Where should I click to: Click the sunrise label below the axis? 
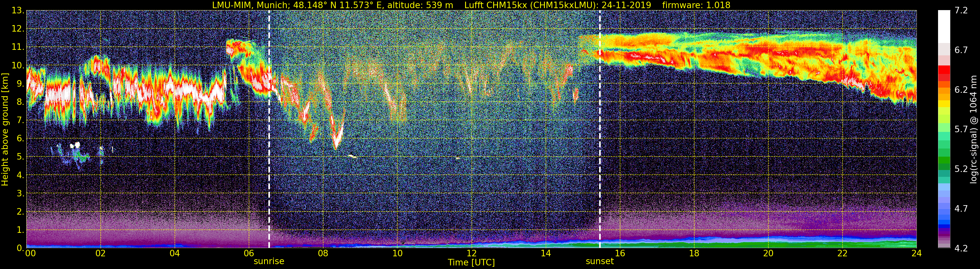pyautogui.click(x=269, y=262)
